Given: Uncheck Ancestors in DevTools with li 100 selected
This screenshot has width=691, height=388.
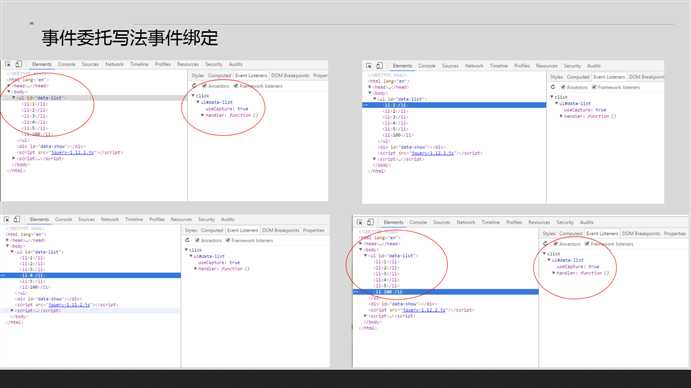Looking at the screenshot, I should pyautogui.click(x=556, y=244).
